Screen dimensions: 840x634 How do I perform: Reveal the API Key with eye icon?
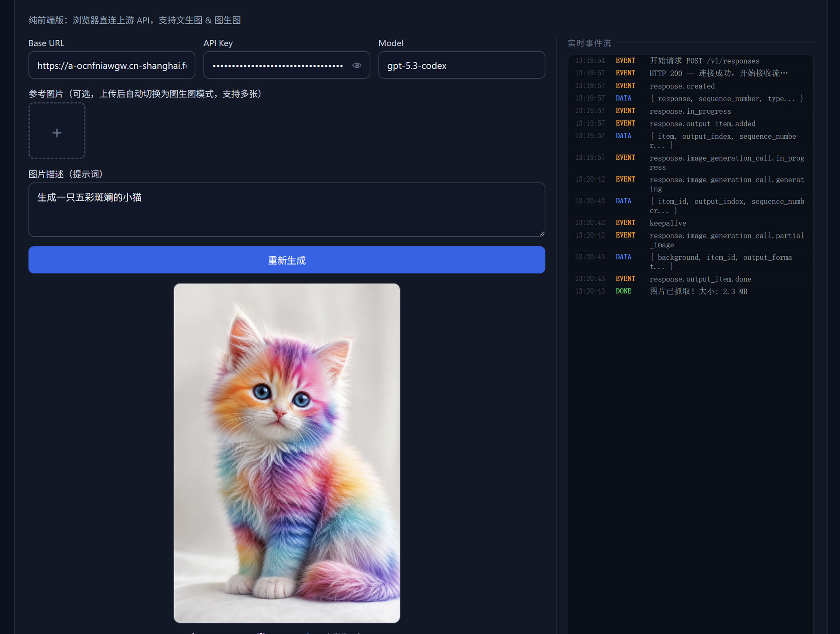pos(357,65)
